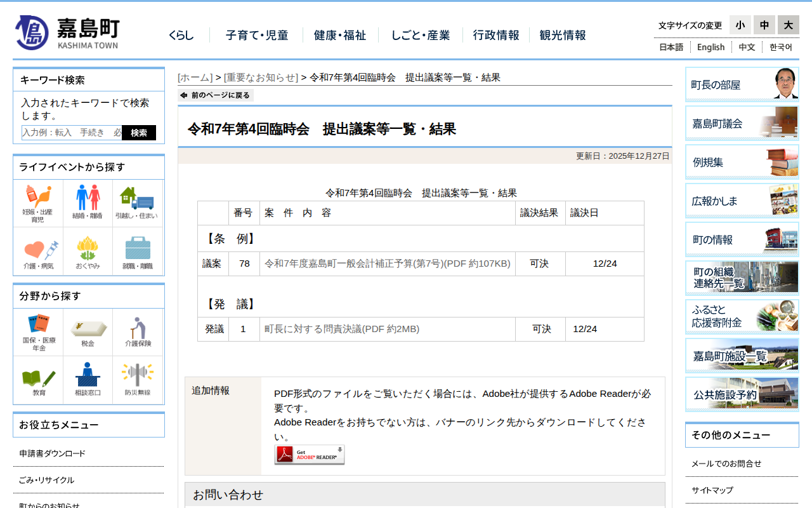The image size is (812, 508).
Task: Click the keyword search input field
Action: click(72, 133)
